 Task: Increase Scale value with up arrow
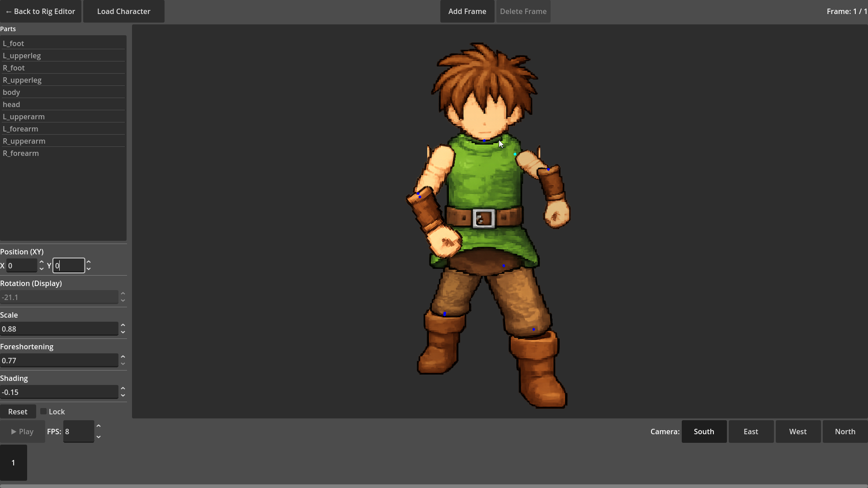(x=123, y=325)
